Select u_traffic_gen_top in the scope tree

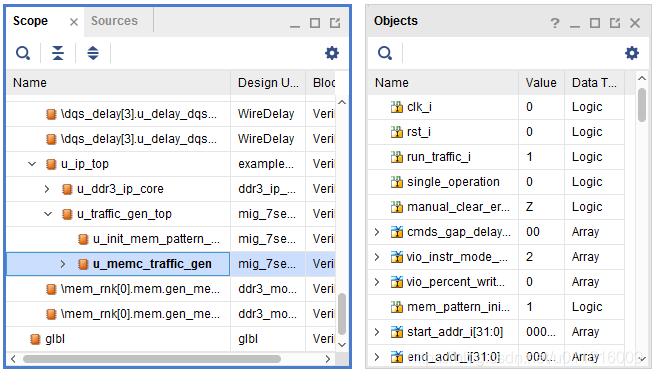(x=124, y=214)
